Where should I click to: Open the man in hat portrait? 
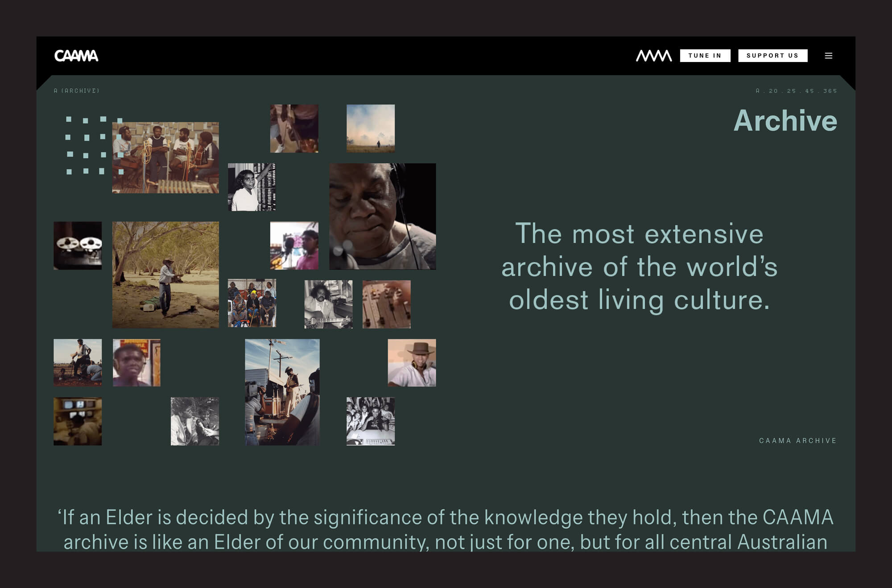pyautogui.click(x=412, y=363)
